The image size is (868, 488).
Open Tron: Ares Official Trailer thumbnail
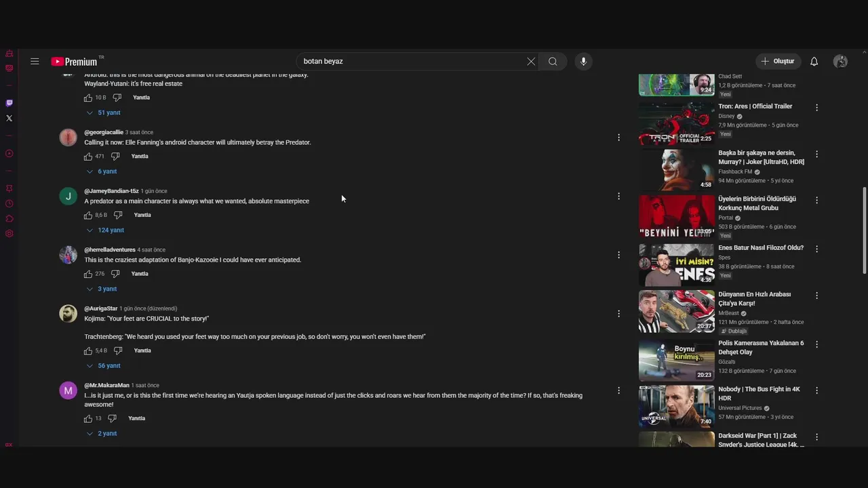676,123
